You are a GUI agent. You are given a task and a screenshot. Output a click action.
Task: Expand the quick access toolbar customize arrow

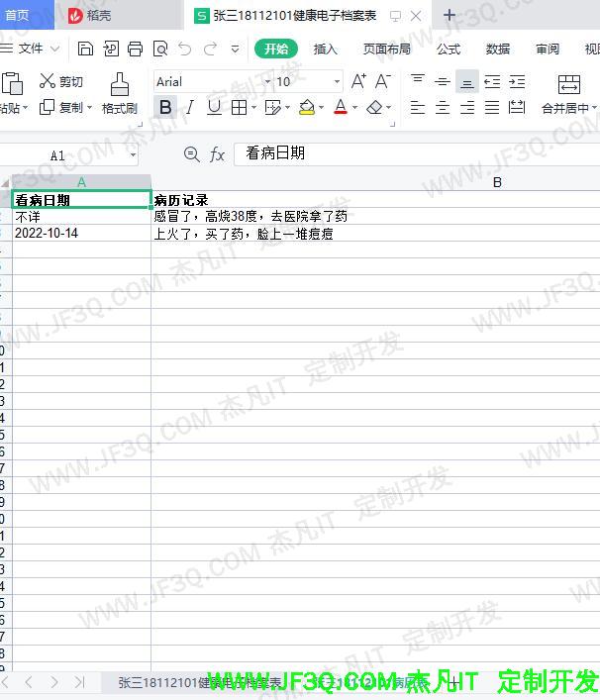click(235, 49)
